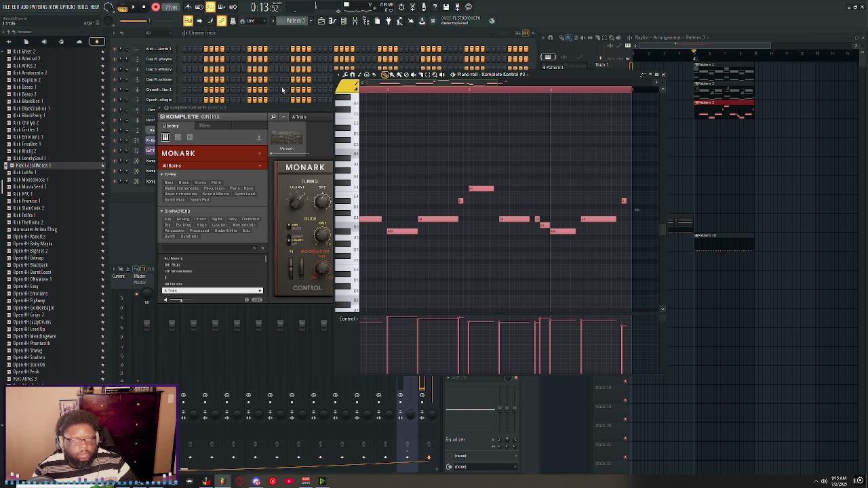Open the EDIT menu

point(16,7)
